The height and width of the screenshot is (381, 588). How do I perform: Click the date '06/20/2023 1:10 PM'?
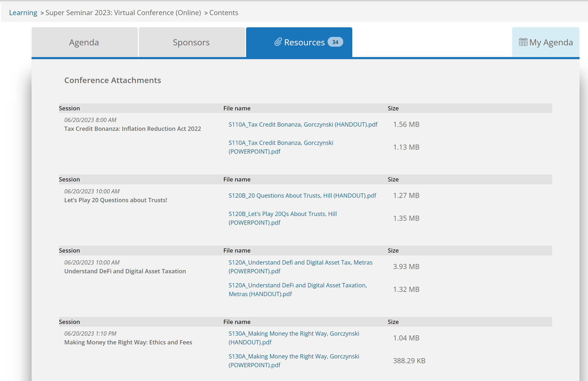(x=90, y=334)
